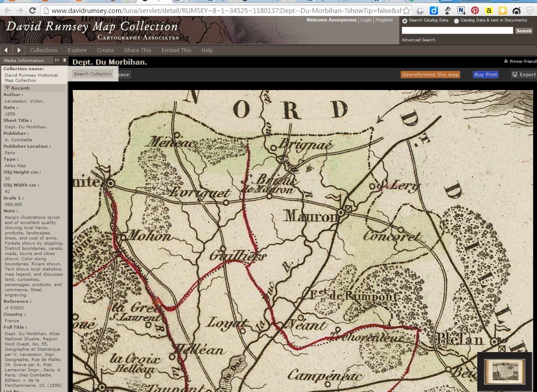Click the Buy Print button
The height and width of the screenshot is (392, 537).
point(485,75)
